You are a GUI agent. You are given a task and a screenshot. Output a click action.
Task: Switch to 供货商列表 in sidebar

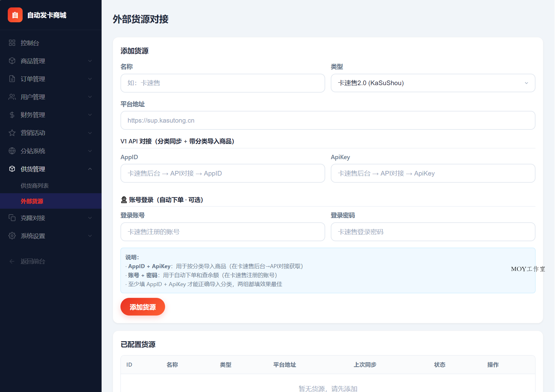click(x=35, y=185)
